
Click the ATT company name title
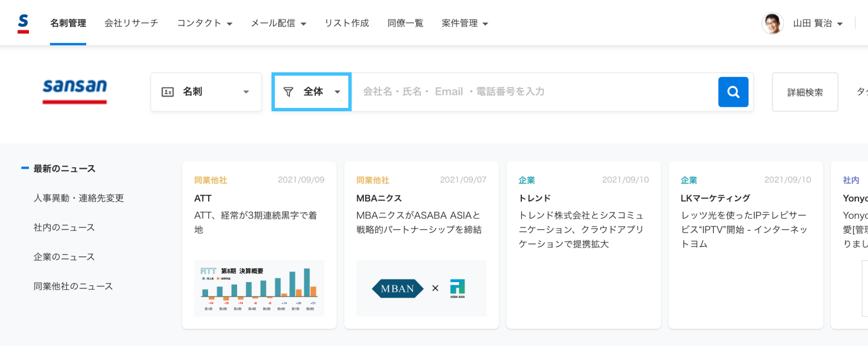203,198
